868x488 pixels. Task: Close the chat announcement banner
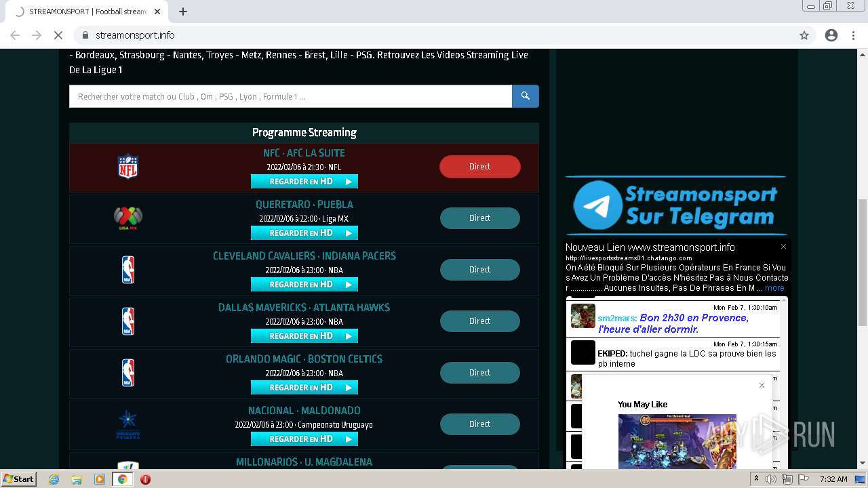[x=783, y=247]
